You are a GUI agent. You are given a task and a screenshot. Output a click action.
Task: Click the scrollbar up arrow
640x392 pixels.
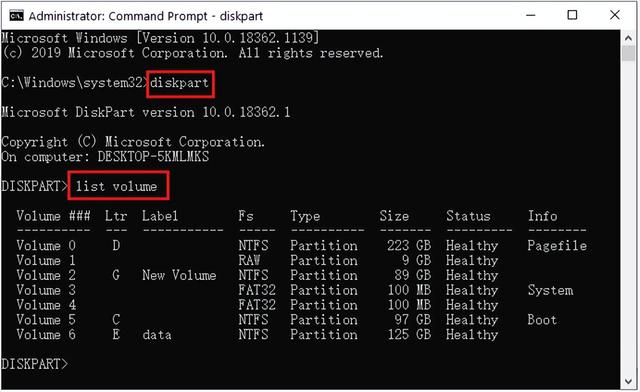628,38
